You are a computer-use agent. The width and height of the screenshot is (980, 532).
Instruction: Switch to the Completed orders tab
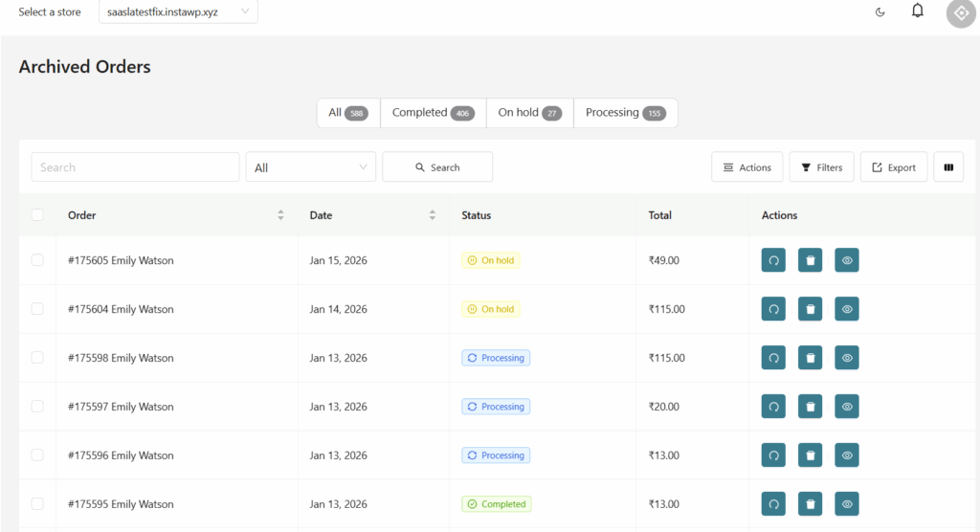(433, 113)
